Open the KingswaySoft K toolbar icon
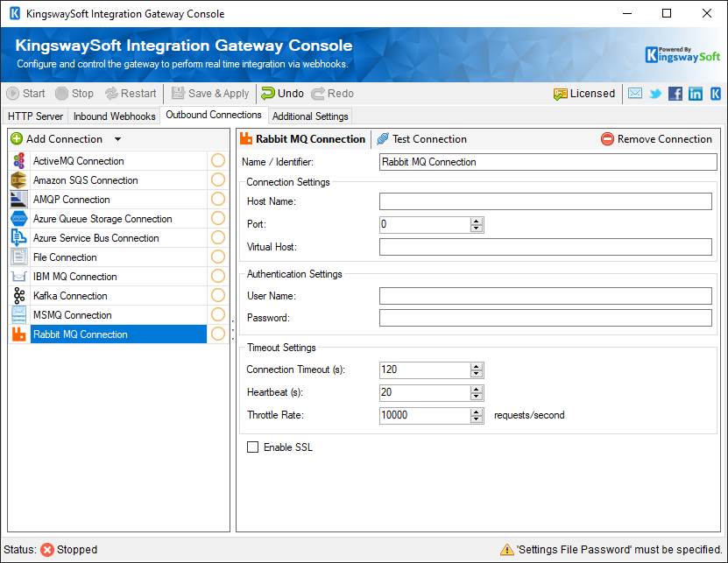Viewport: 728px width, 563px height. click(x=716, y=94)
